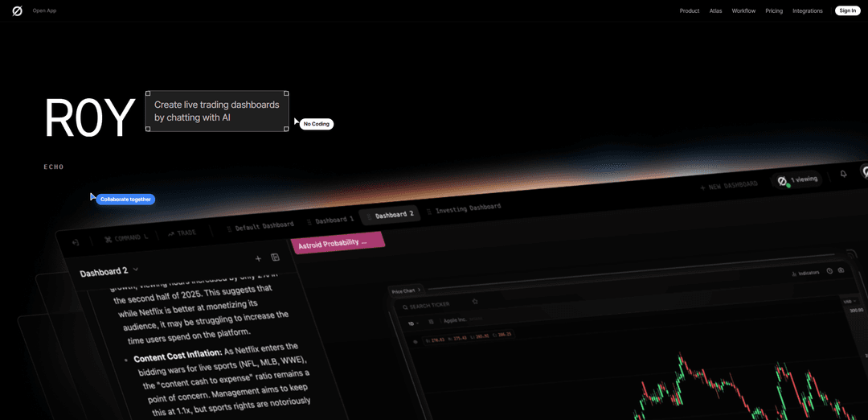Click the camera snapshot icon on chart
Viewport: 868px width, 420px height.
(841, 270)
